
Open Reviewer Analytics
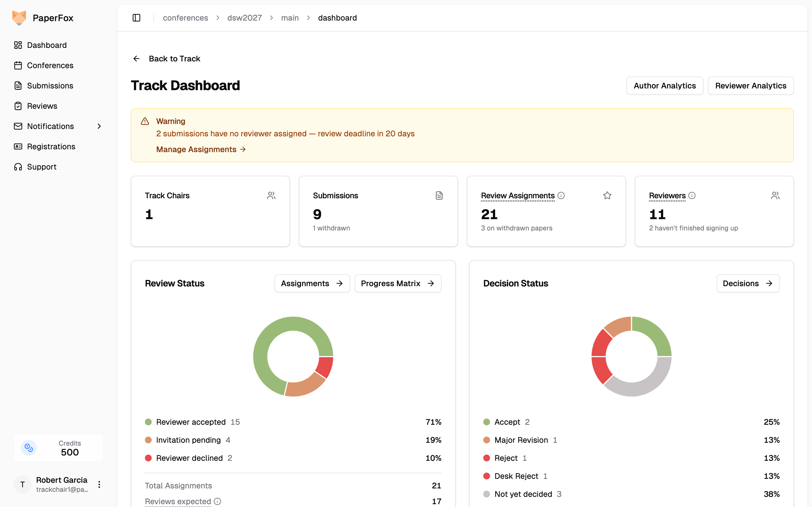751,86
